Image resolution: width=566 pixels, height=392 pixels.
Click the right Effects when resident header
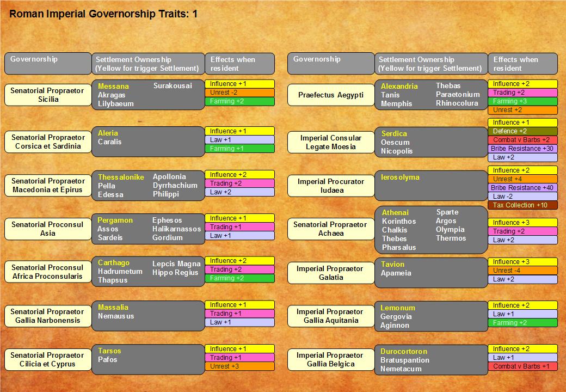522,64
